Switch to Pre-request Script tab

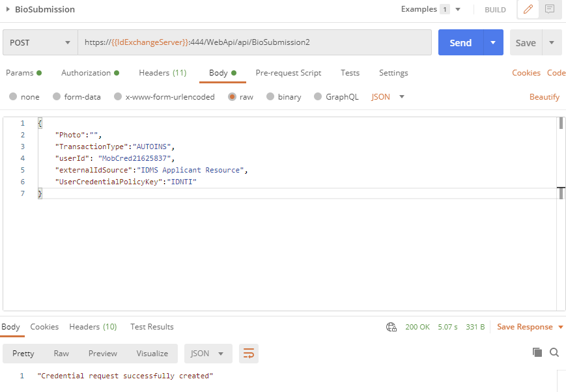point(289,73)
